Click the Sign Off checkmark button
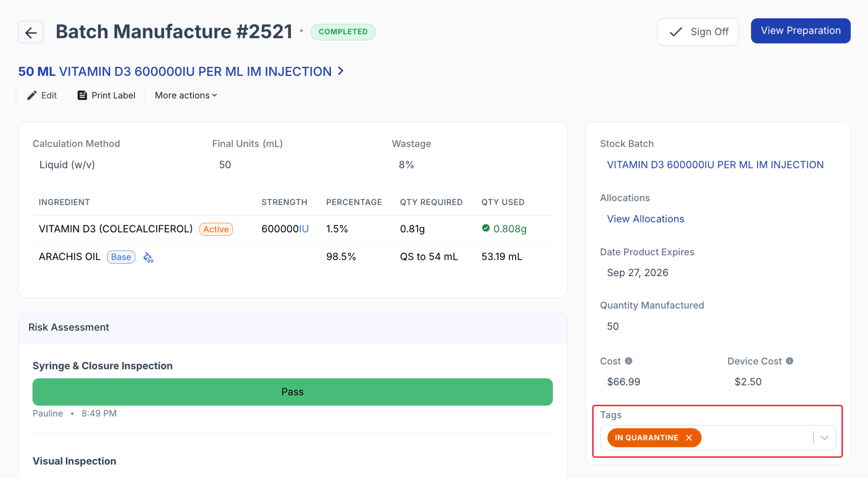The height and width of the screenshot is (478, 868). [698, 32]
